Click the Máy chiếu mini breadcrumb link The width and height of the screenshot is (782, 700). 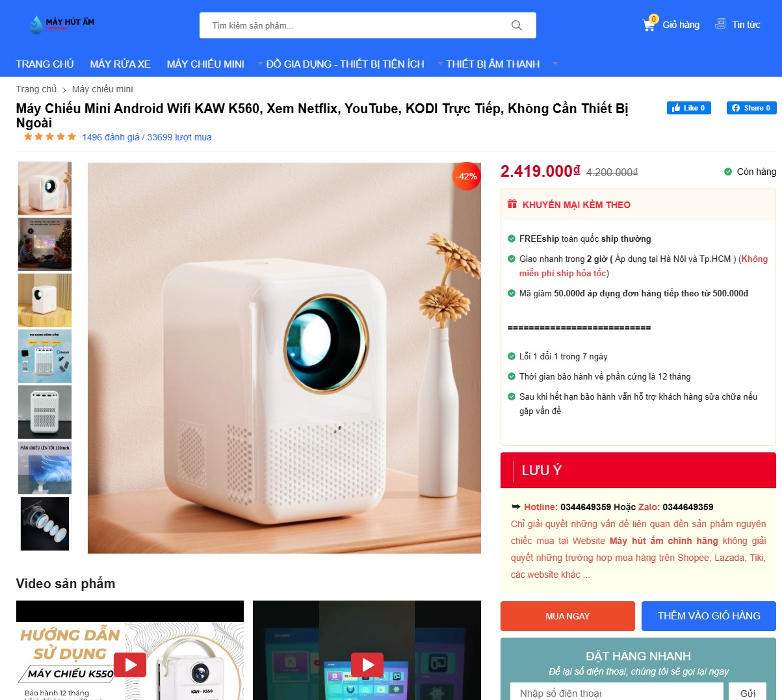click(102, 89)
